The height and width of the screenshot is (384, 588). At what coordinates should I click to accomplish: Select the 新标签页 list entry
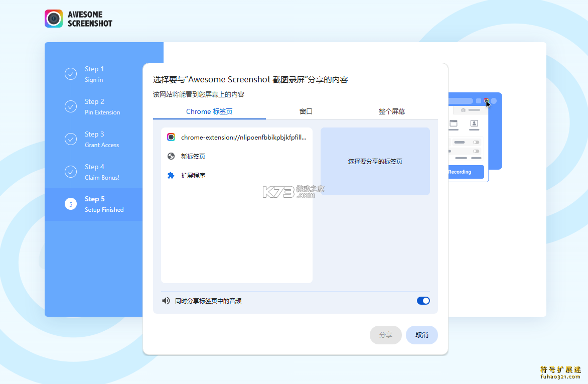point(237,156)
